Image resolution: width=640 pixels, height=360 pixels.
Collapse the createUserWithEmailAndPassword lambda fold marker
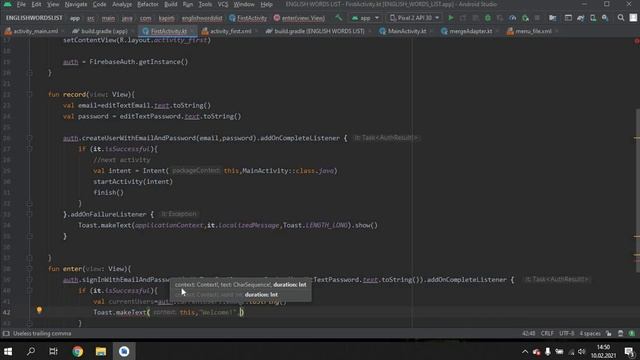(x=29, y=138)
